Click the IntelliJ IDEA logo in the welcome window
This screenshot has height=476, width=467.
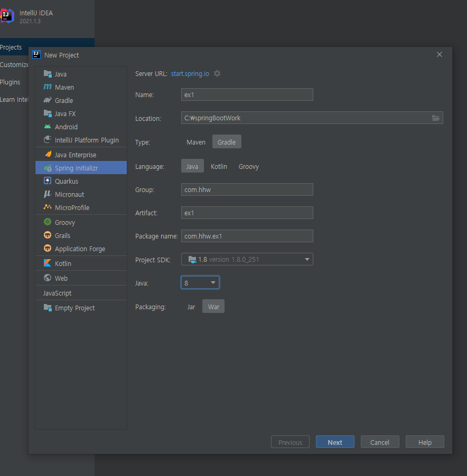tap(7, 16)
